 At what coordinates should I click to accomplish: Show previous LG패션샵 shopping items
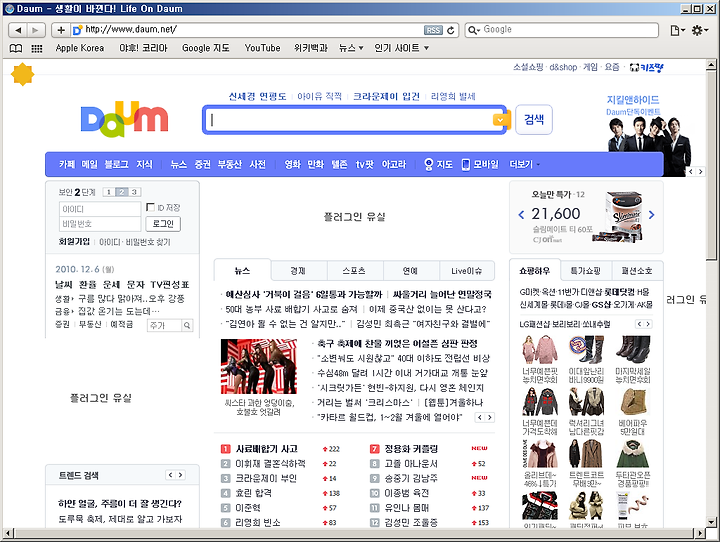(x=639, y=324)
